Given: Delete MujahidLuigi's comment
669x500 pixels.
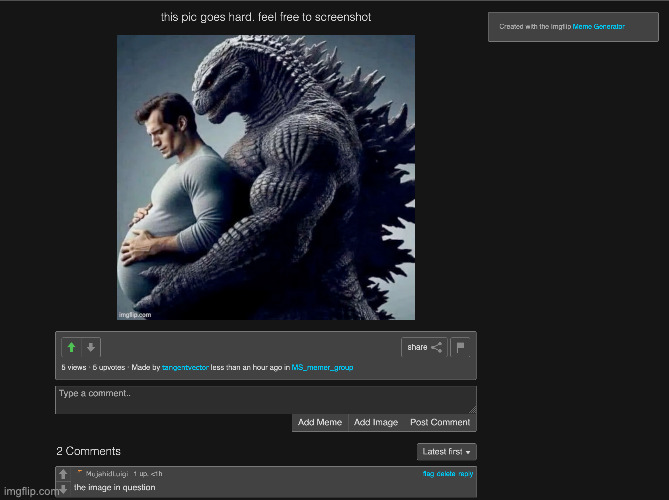Looking at the screenshot, I should coord(446,474).
